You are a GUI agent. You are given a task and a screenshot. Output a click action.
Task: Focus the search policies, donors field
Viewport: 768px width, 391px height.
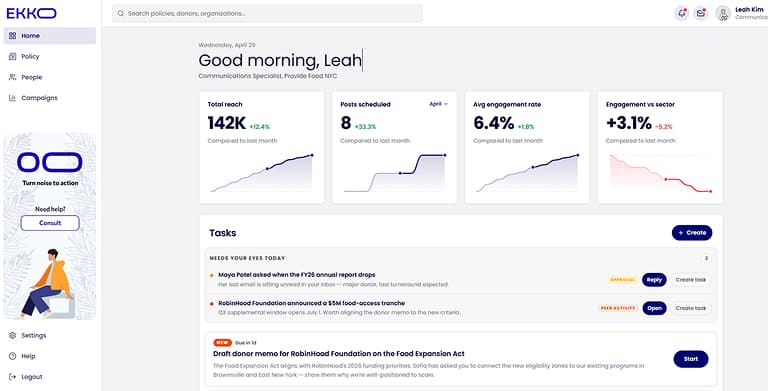point(267,14)
